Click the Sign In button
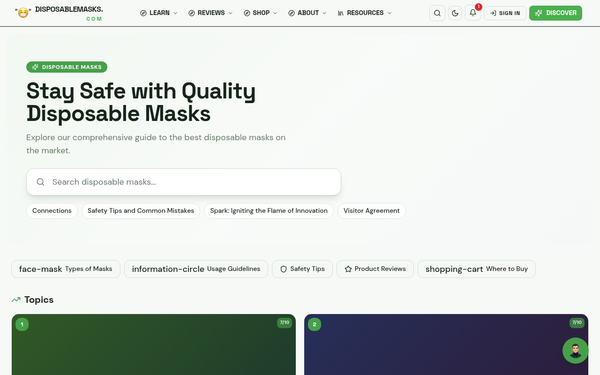The width and height of the screenshot is (600, 375). [505, 13]
